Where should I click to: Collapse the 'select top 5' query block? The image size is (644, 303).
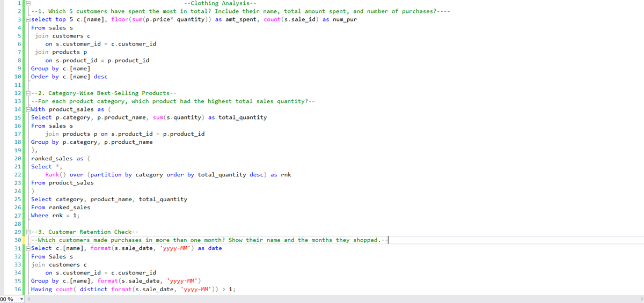28,19
